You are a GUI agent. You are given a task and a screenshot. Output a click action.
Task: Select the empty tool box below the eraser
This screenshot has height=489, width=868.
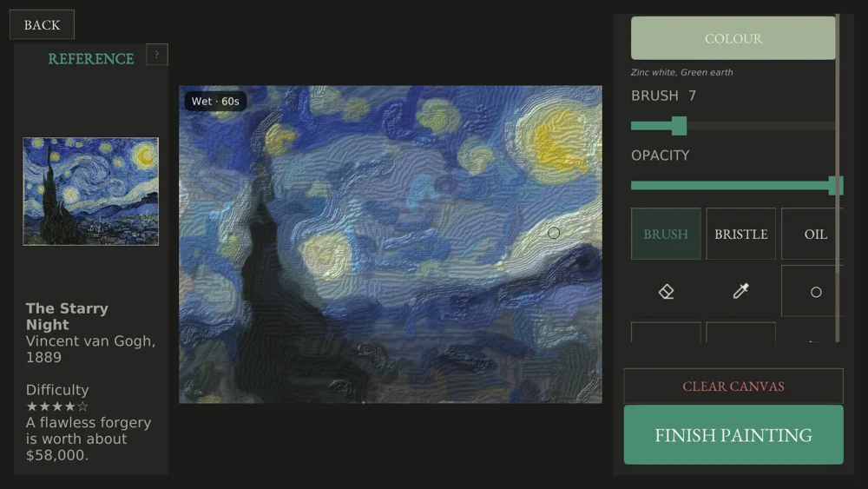click(666, 333)
